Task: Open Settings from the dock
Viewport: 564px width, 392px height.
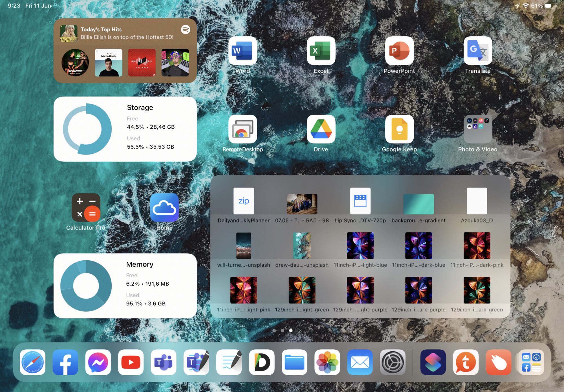Action: pos(393,362)
